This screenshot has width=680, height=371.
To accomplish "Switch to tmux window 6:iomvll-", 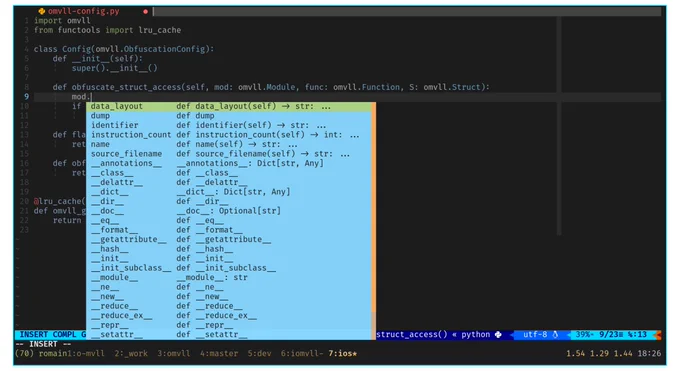I will coord(302,354).
